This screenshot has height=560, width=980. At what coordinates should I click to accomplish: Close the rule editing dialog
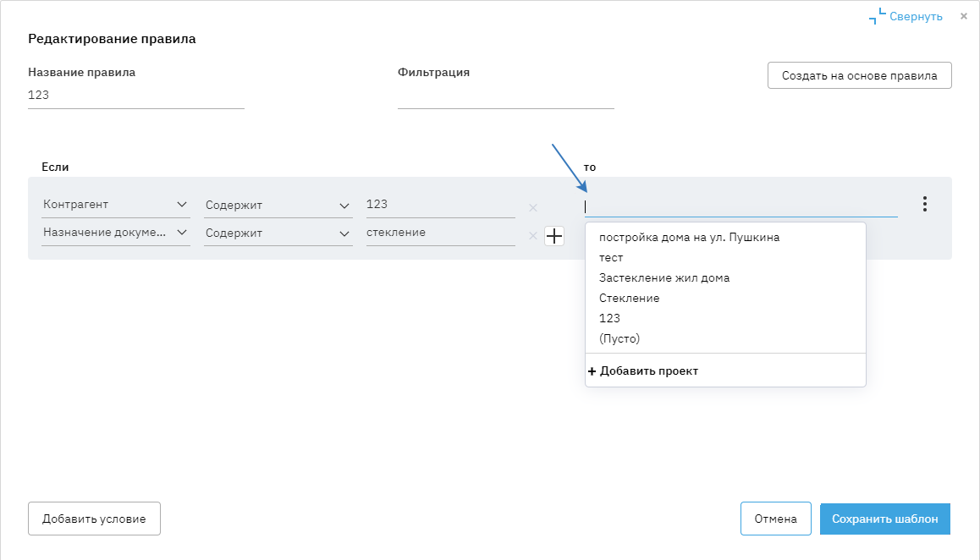coord(964,16)
